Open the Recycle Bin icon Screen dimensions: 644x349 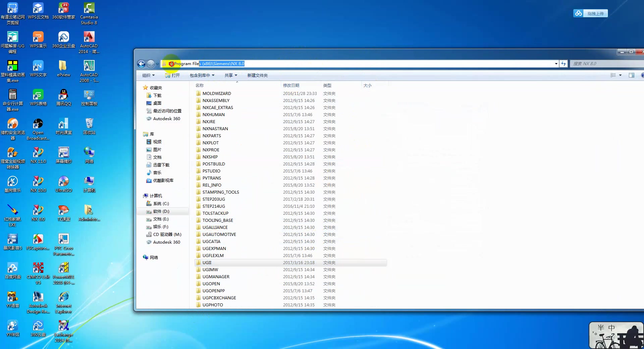pyautogui.click(x=89, y=126)
